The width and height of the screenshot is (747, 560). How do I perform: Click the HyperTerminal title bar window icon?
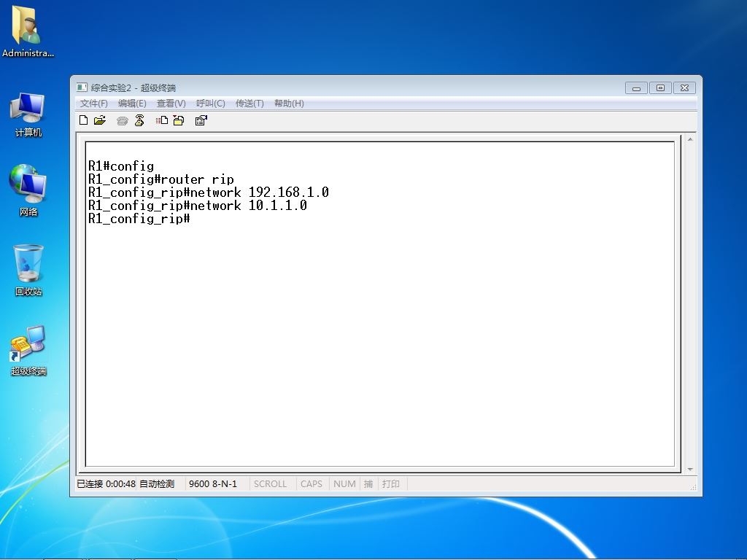[x=82, y=87]
